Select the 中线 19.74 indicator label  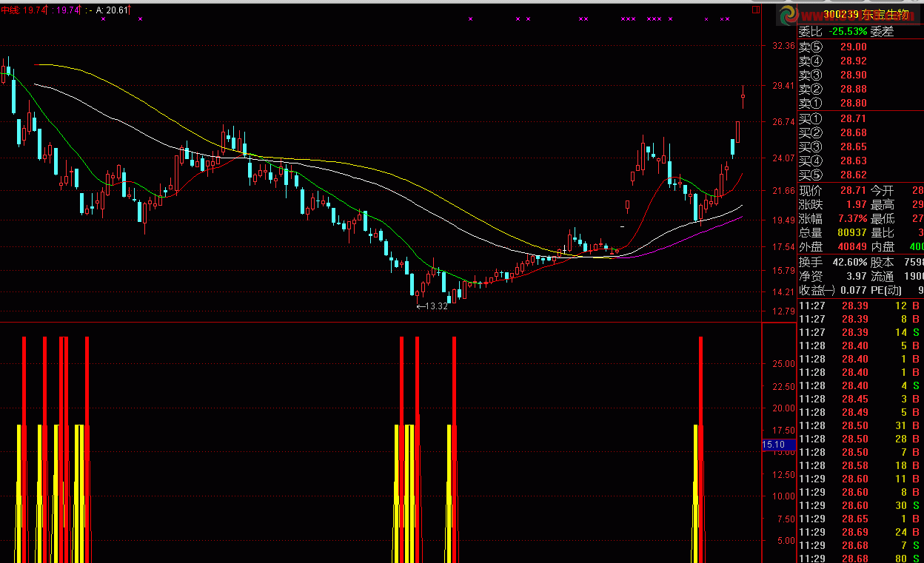pos(24,10)
